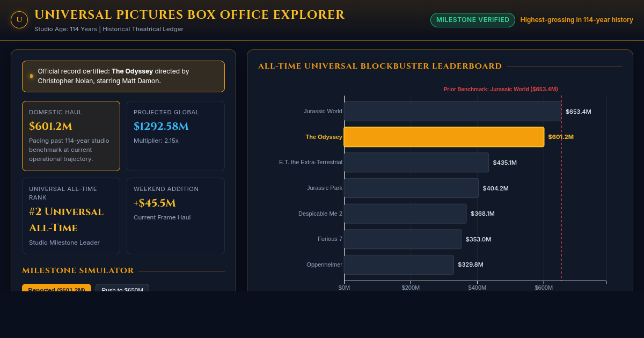Click the All-Time Universal Blockbuster Leaderboard heading
The height and width of the screenshot is (338, 644).
pos(380,66)
